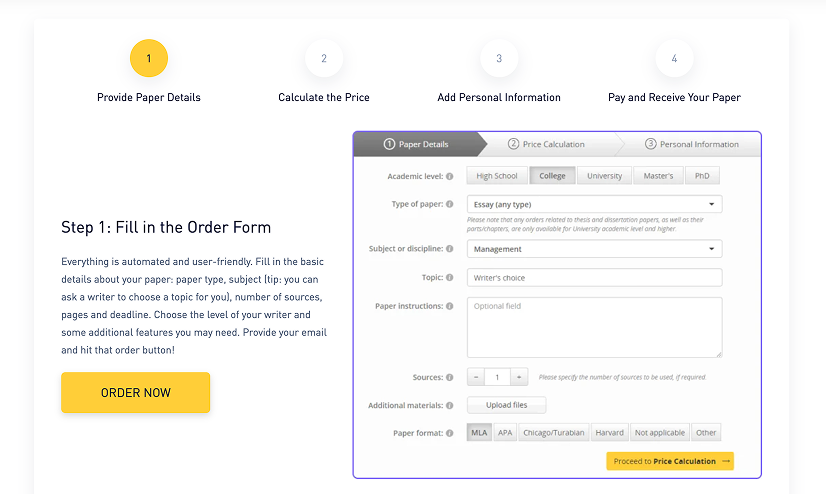Expand the Subject or discipline dropdown
The height and width of the screenshot is (494, 826).
(594, 249)
